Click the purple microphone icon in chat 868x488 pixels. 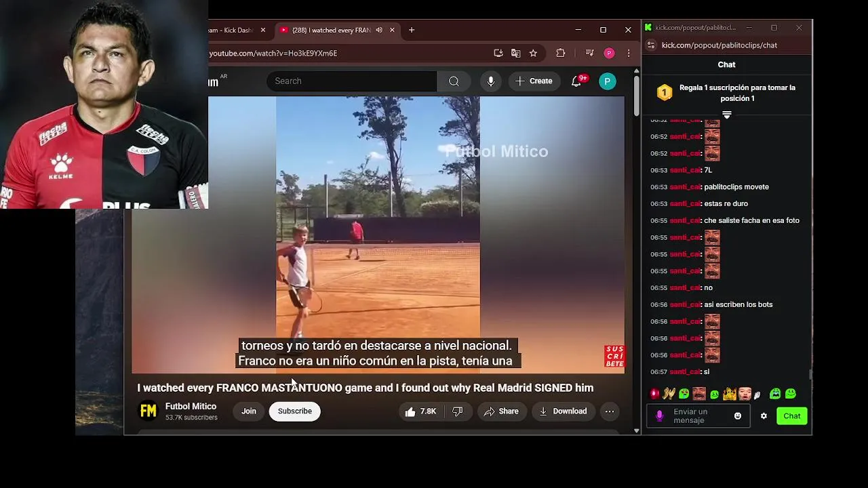pos(659,416)
